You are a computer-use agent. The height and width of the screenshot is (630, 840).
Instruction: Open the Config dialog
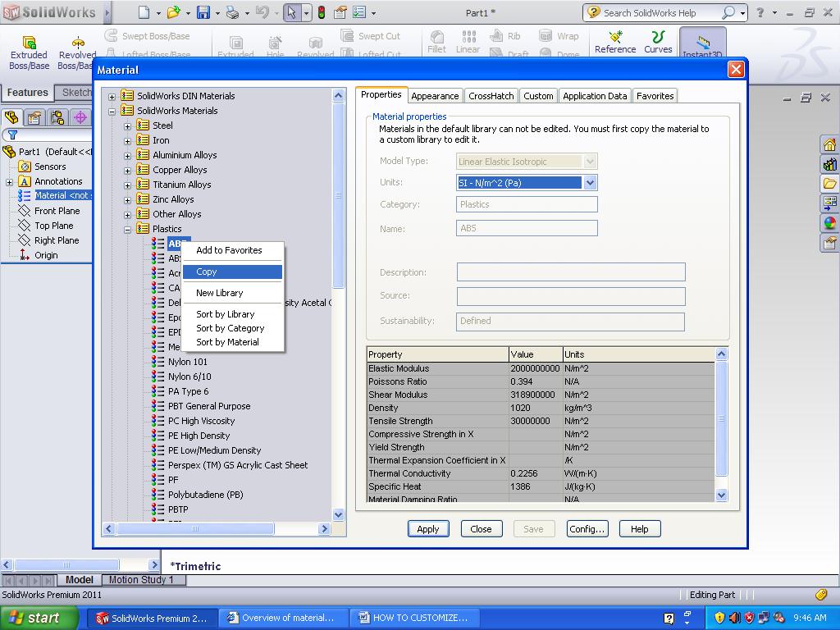(x=587, y=528)
